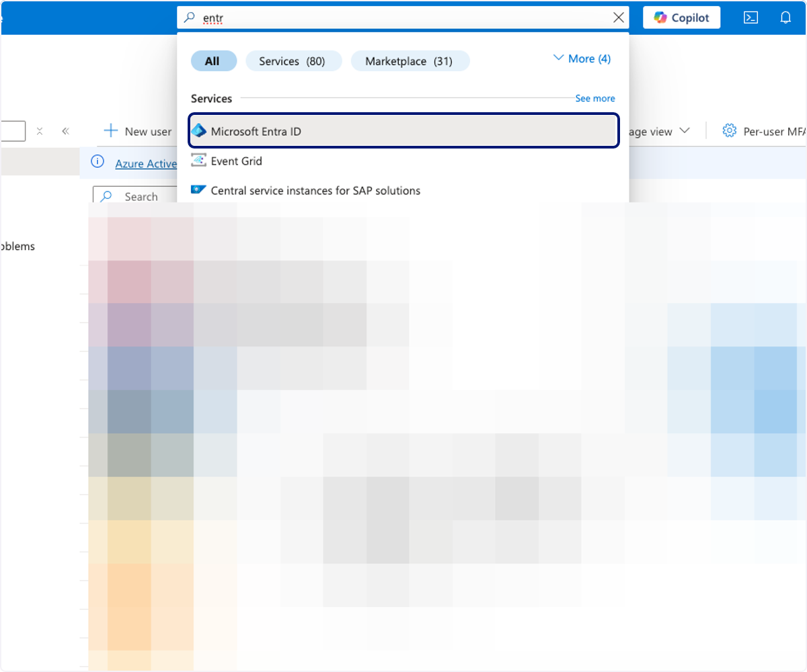
Task: Click the magnifier icon in top search bar
Action: [x=189, y=18]
